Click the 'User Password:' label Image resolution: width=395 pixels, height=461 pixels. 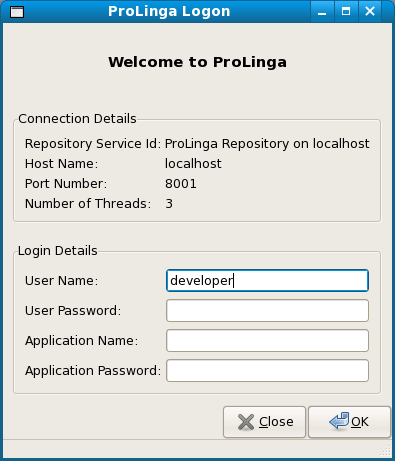[73, 311]
